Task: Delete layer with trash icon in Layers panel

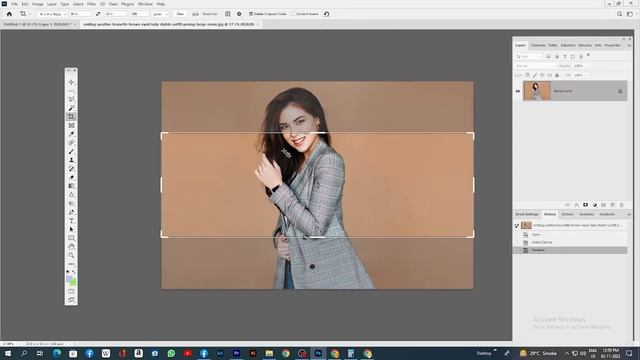Action: coord(622,205)
